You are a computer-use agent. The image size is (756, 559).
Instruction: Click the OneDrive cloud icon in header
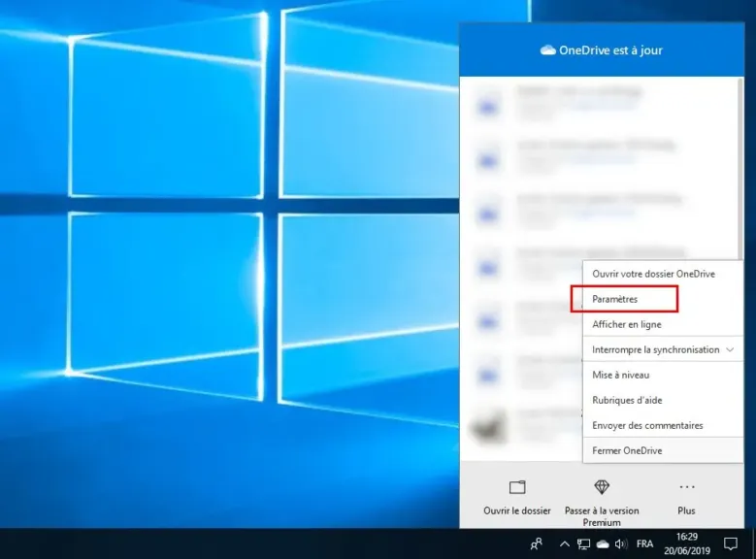click(x=547, y=50)
